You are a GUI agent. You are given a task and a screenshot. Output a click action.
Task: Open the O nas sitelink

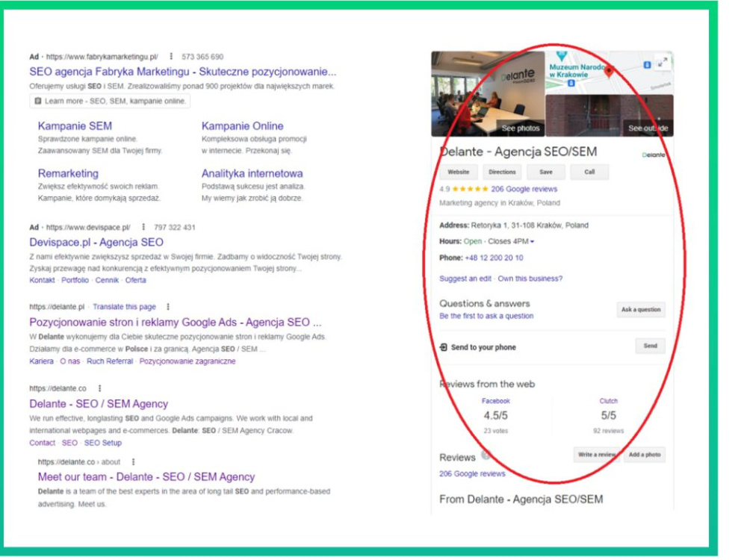[x=70, y=361]
